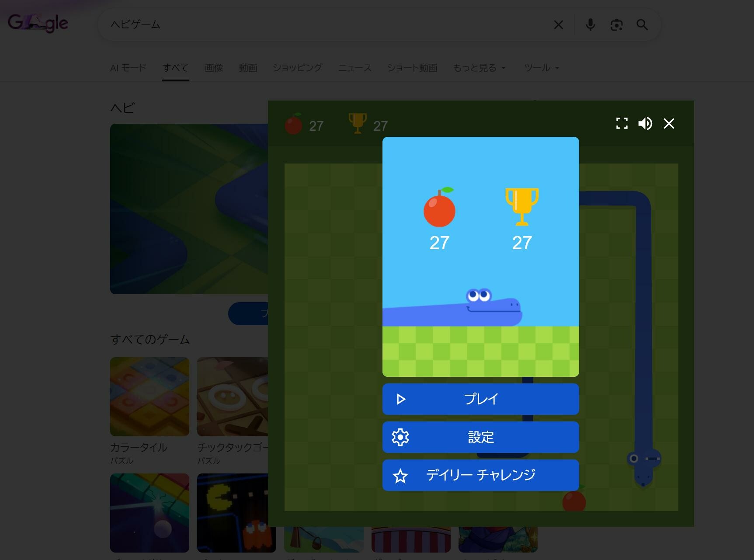754x560 pixels.
Task: Open the ショッピング tab
Action: pos(297,68)
